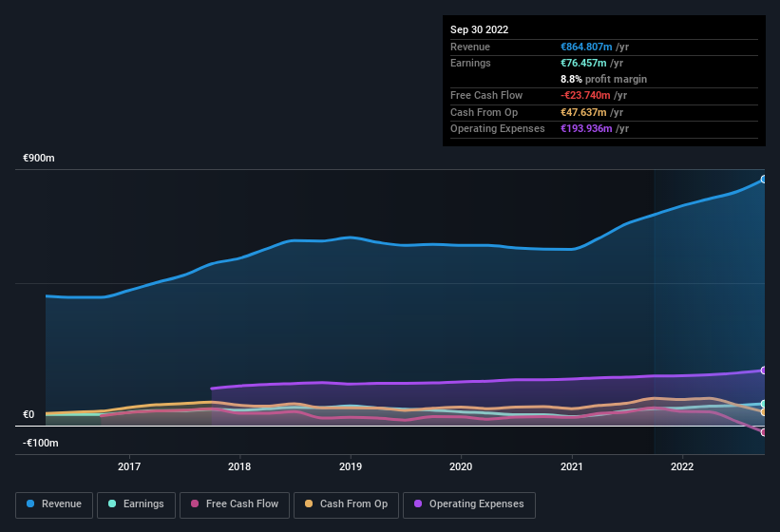The image size is (780, 532).
Task: Click the 8.8% profit margin text
Action: (603, 79)
